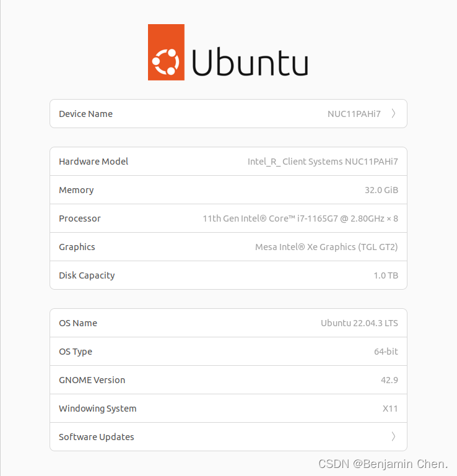Select the "Windowing System" label
457x476 pixels.
click(97, 409)
